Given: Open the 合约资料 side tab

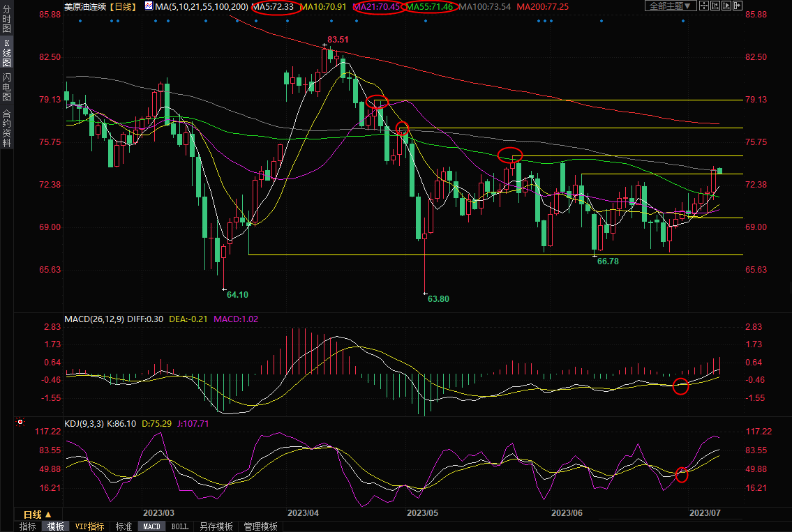Looking at the screenshot, I should 6,128.
